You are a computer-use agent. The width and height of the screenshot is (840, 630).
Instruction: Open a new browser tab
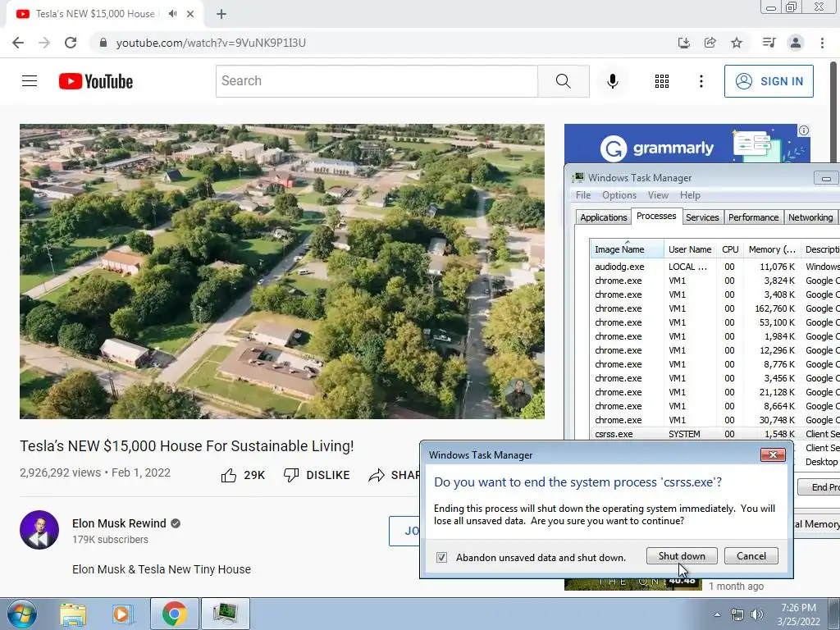click(x=221, y=14)
